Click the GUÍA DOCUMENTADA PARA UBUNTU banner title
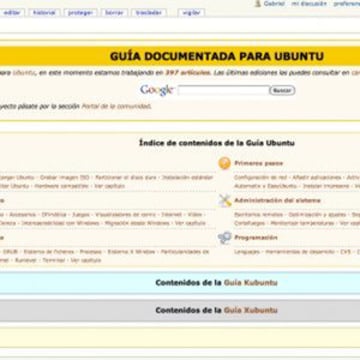360x360 pixels. click(217, 56)
